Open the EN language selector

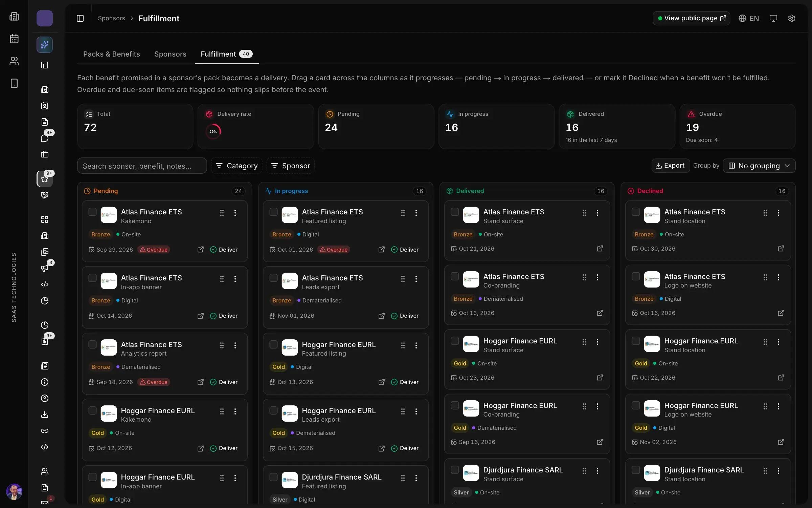click(x=749, y=18)
